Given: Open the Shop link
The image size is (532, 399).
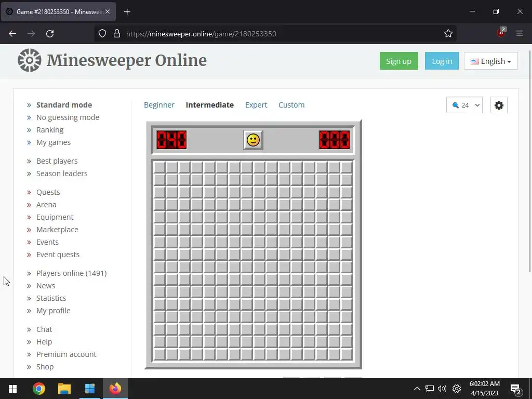Looking at the screenshot, I should click(45, 367).
